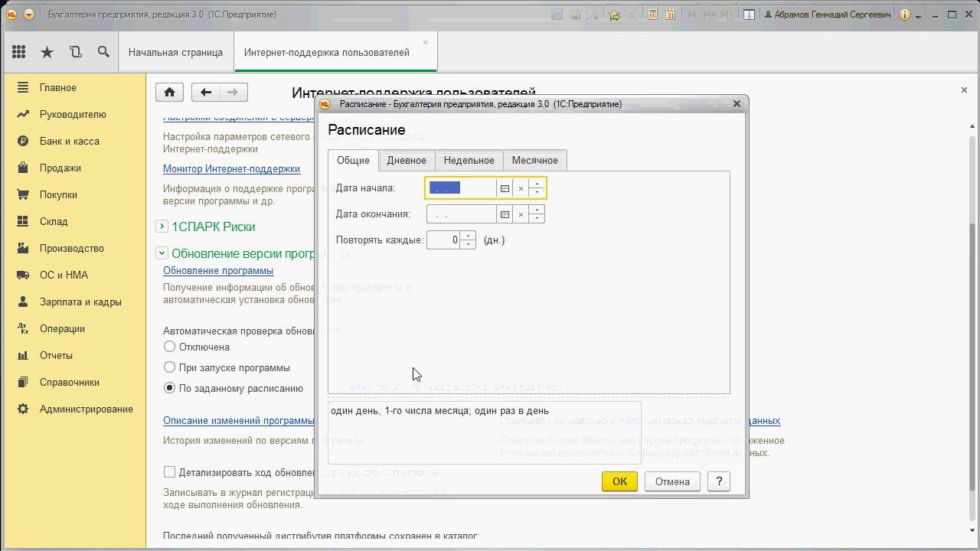The width and height of the screenshot is (980, 551).
Task: Click the Отмена button in Расписание
Action: click(672, 481)
